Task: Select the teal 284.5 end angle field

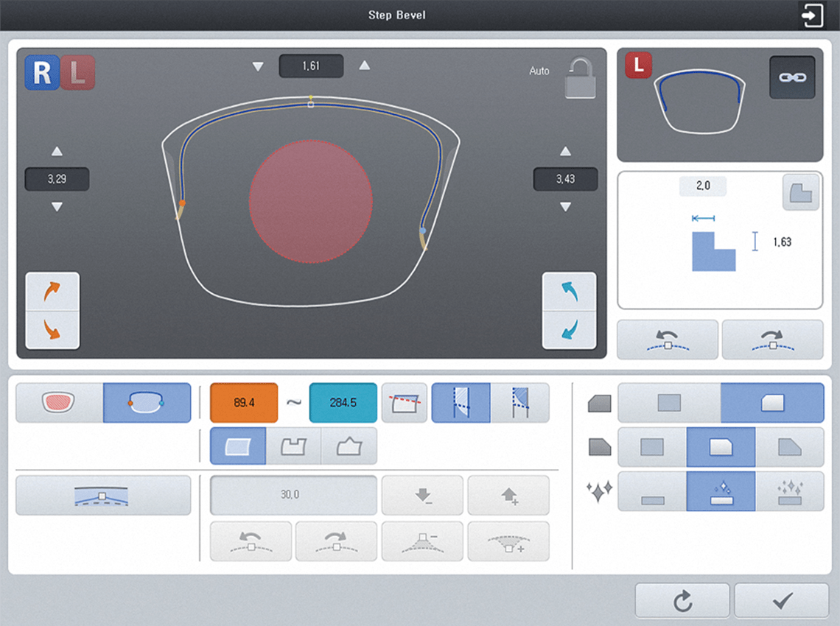Action: 343,403
